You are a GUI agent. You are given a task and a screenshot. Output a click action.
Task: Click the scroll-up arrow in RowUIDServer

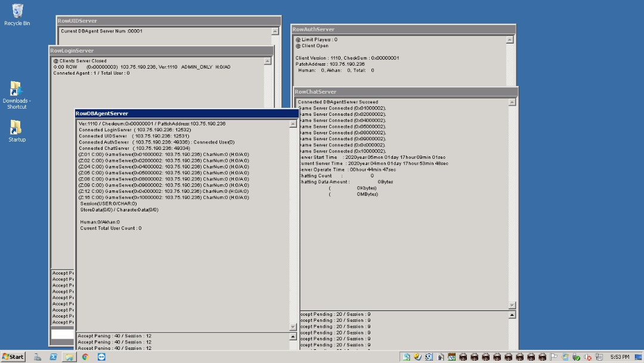click(275, 31)
